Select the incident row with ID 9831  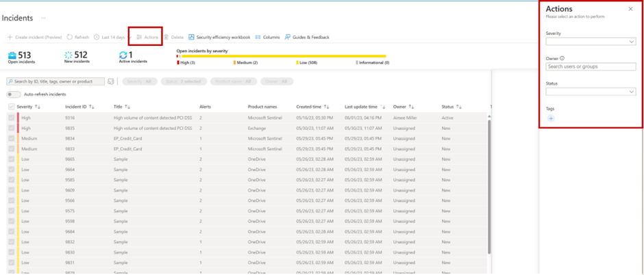pyautogui.click(x=247, y=262)
